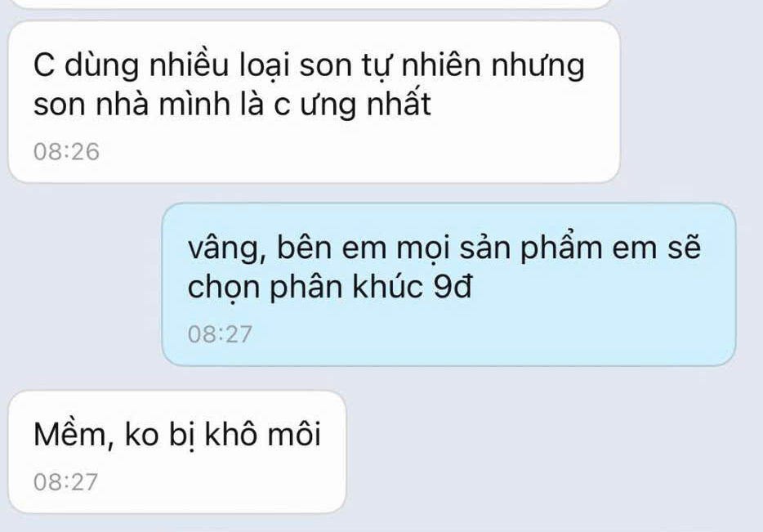
Task: Tap the blank space right of the first white bubble
Action: pyautogui.click(x=690, y=102)
